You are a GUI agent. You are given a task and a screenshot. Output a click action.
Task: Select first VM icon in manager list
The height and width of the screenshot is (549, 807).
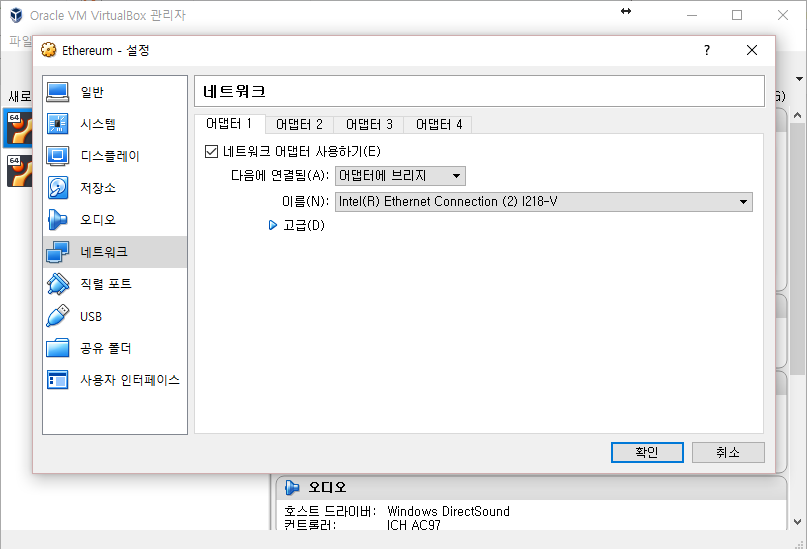pyautogui.click(x=20, y=128)
